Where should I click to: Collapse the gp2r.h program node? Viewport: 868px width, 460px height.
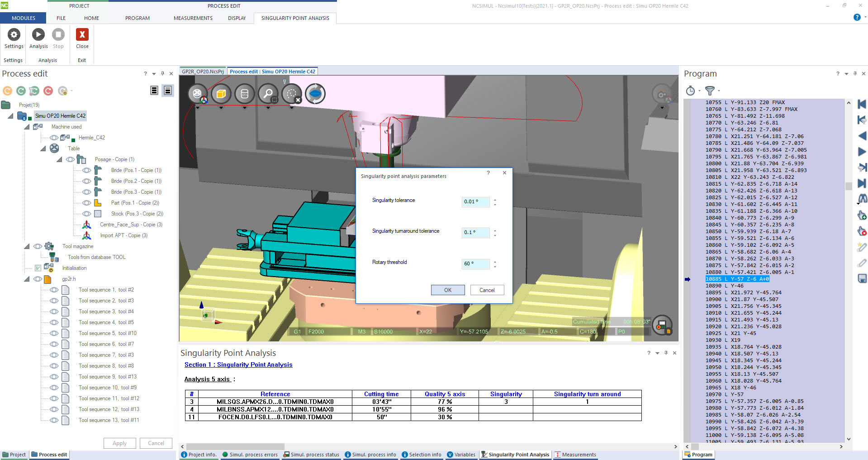(27, 279)
